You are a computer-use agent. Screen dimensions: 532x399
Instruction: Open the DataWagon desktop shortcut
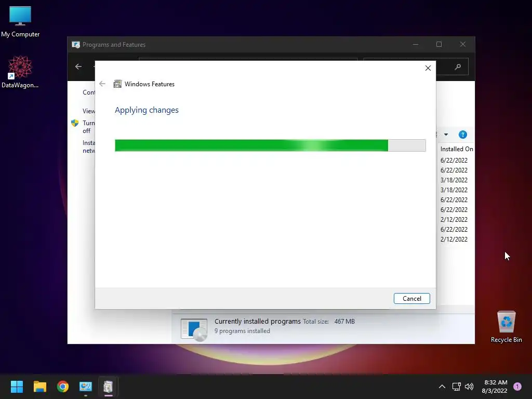pyautogui.click(x=20, y=72)
